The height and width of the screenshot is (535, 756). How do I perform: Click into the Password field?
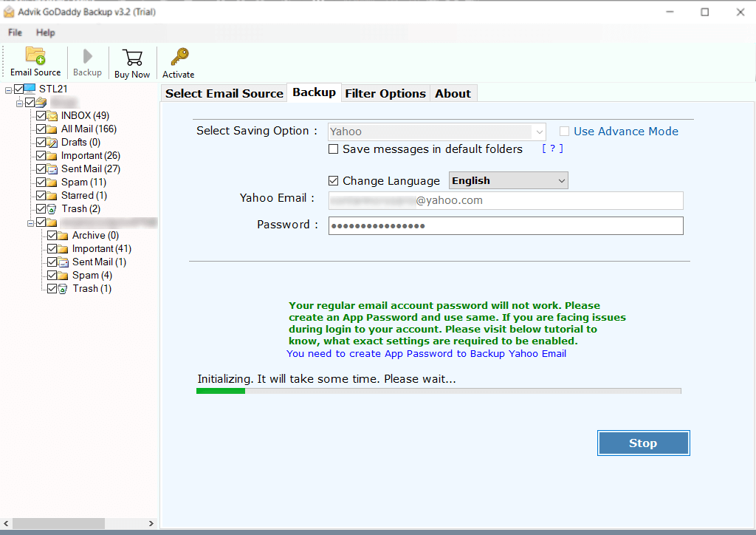pos(506,226)
